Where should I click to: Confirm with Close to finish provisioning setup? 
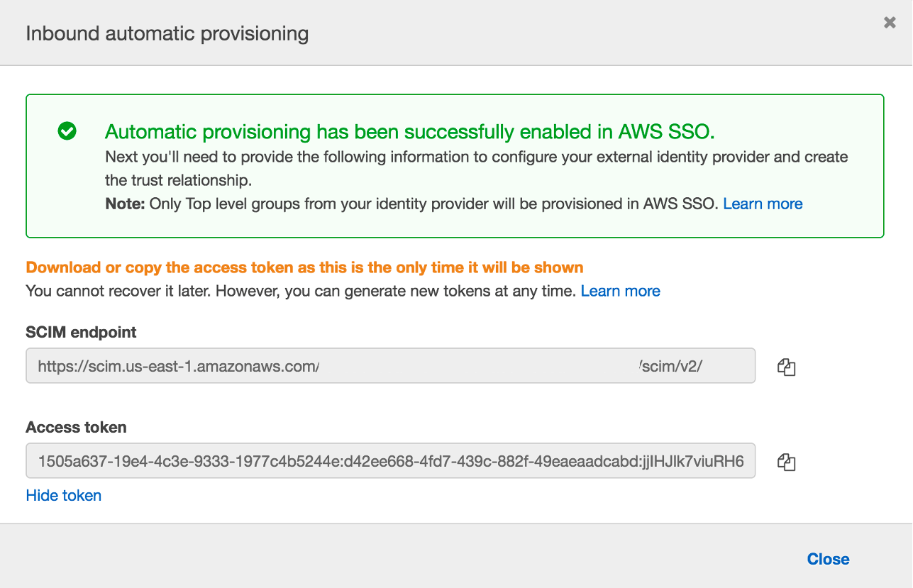click(x=828, y=558)
